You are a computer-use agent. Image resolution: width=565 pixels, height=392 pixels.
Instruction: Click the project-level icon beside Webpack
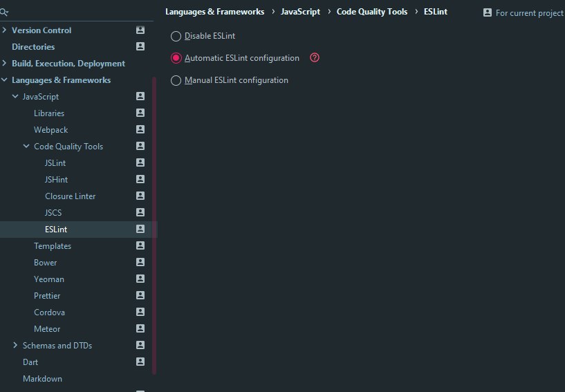coord(140,129)
